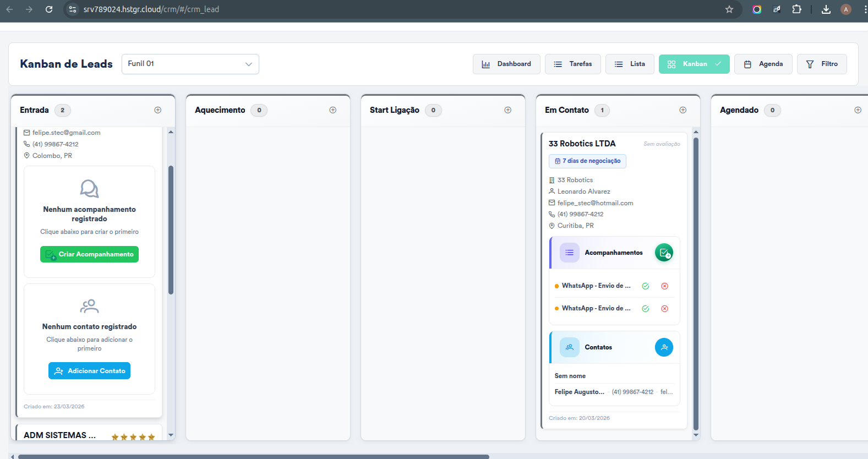Viewport: 868px width, 459px height.
Task: Open the browser profile avatar
Action: pos(846,9)
